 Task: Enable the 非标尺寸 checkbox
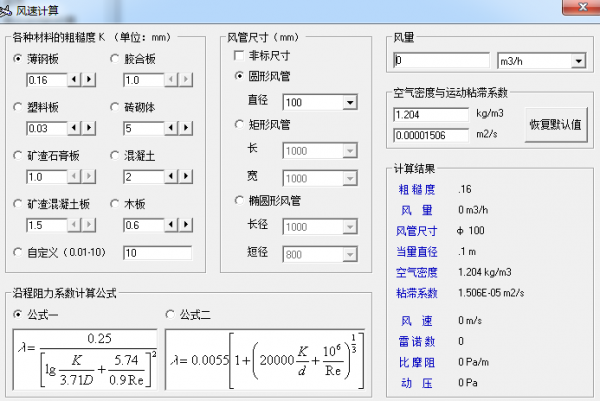click(x=239, y=55)
